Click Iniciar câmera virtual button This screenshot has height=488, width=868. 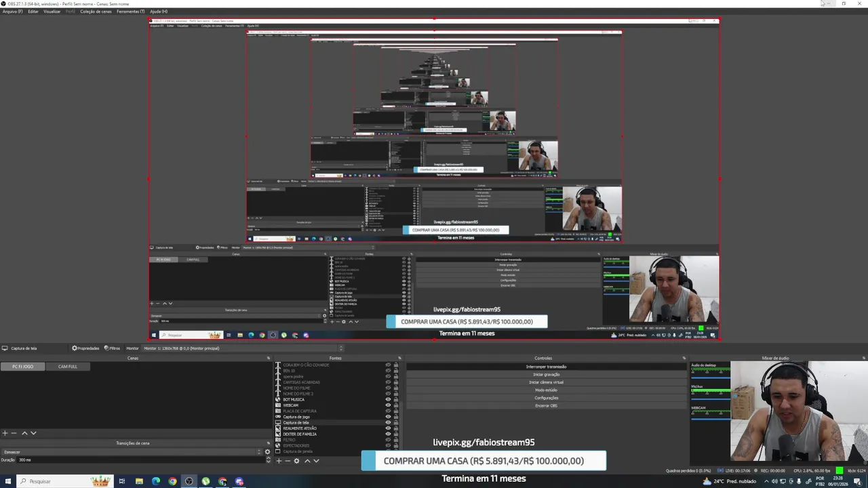coord(546,382)
